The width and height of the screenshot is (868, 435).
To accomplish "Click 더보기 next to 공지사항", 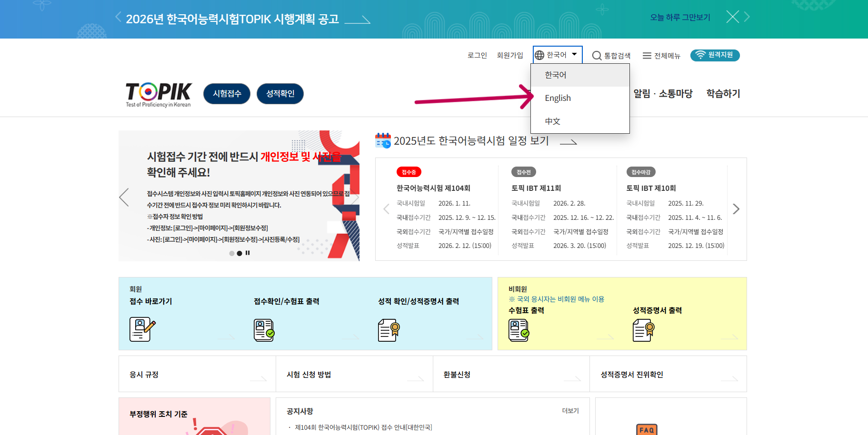I will pyautogui.click(x=570, y=411).
